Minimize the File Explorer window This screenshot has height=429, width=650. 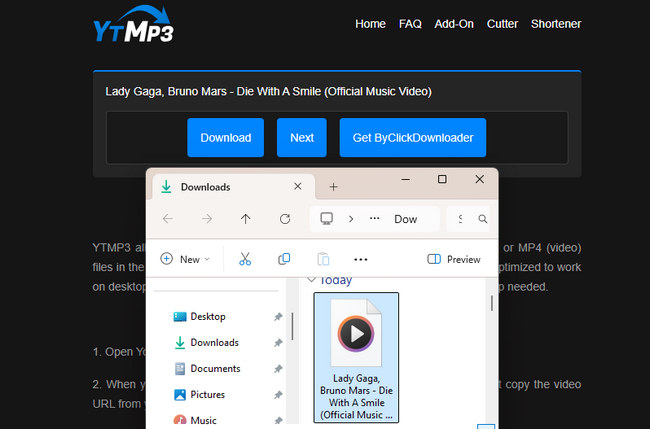(405, 179)
